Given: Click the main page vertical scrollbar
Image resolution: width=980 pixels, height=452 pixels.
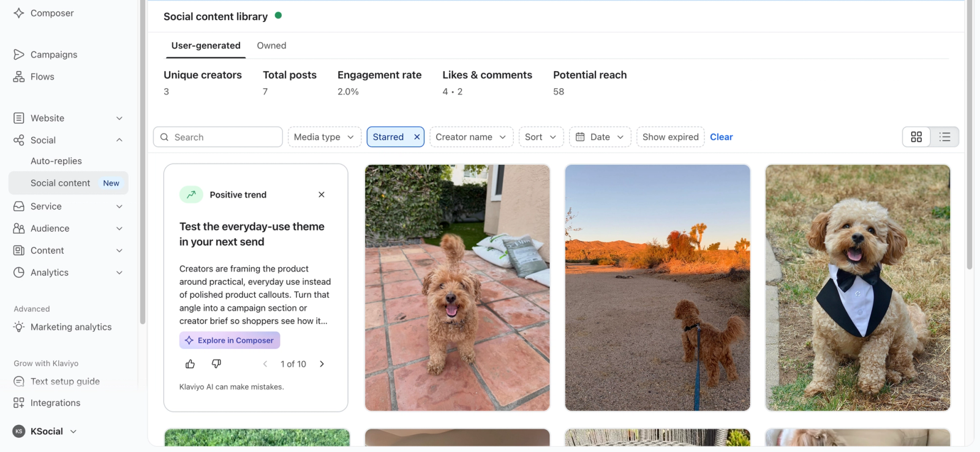Looking at the screenshot, I should coord(970,135).
